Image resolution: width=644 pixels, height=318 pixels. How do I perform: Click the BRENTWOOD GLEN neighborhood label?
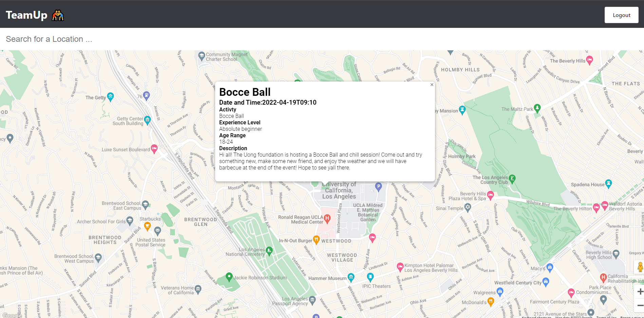pyautogui.click(x=201, y=222)
